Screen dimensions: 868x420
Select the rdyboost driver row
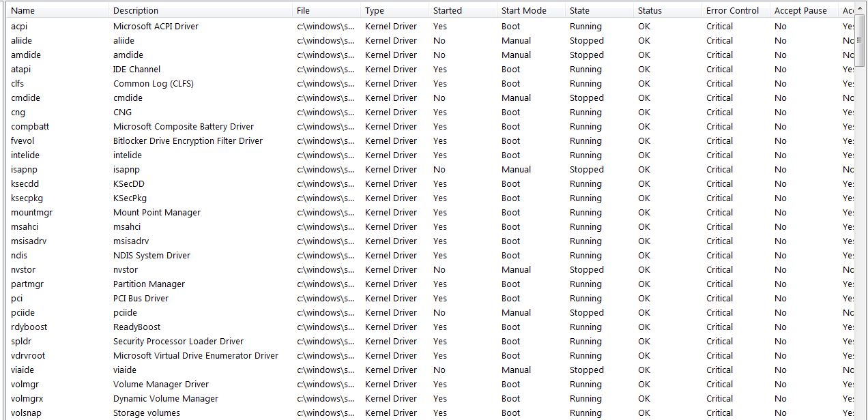[x=437, y=327]
